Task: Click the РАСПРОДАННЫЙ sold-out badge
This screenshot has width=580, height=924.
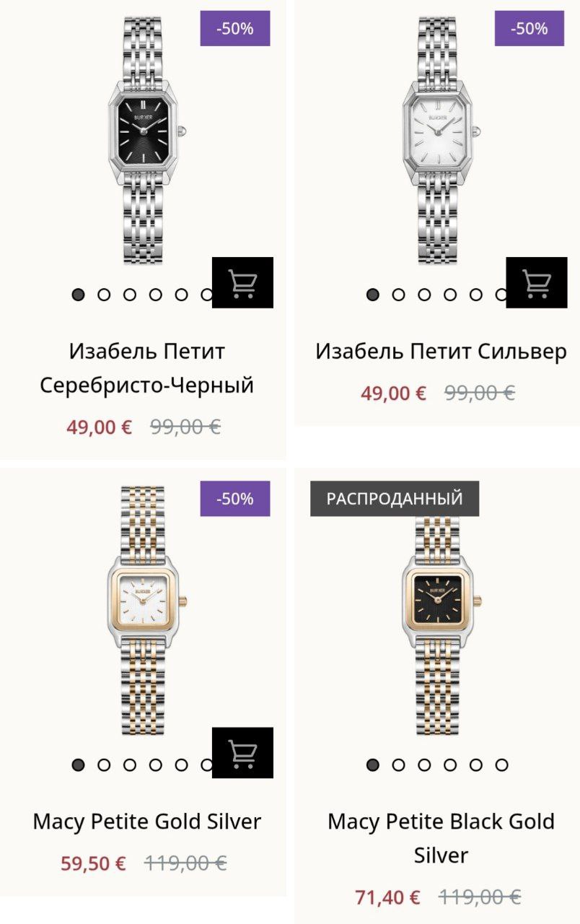Action: (x=395, y=499)
